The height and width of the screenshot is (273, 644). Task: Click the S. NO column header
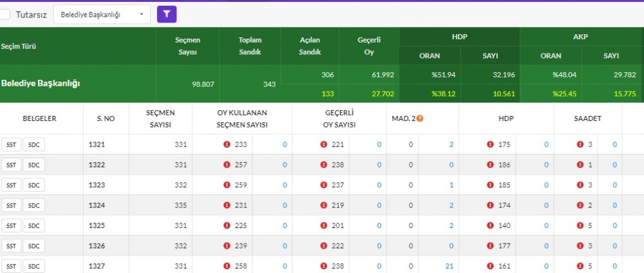[106, 118]
